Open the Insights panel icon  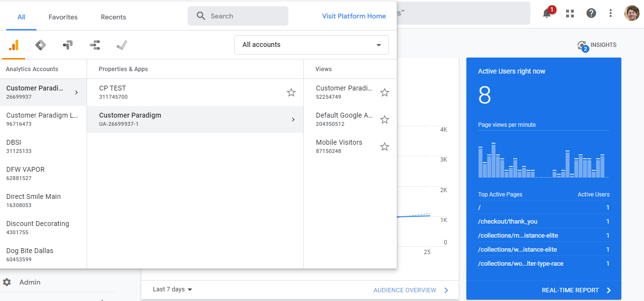pos(582,45)
